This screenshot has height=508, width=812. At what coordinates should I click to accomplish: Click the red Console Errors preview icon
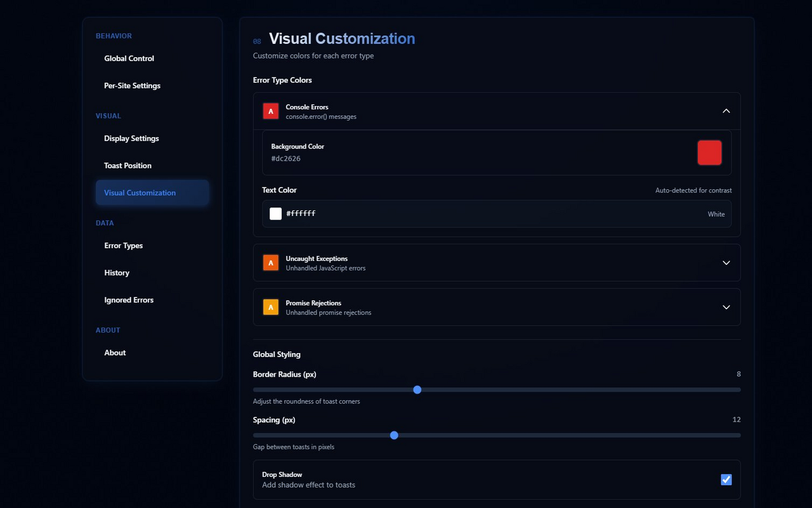(x=271, y=111)
